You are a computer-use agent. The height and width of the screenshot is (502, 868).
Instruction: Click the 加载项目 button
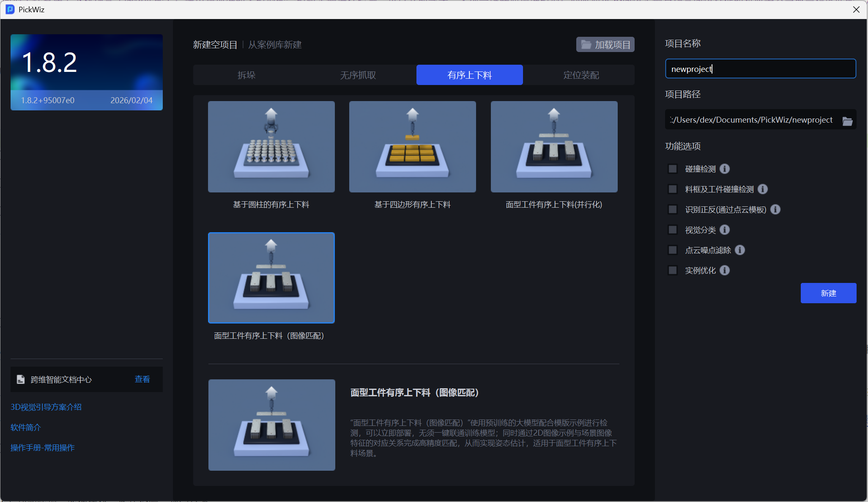(605, 44)
